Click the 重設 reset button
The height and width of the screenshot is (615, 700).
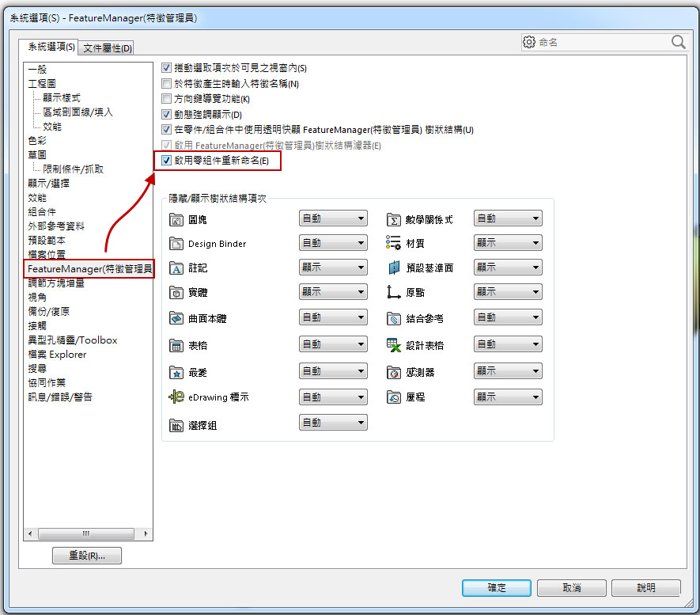pos(86,556)
